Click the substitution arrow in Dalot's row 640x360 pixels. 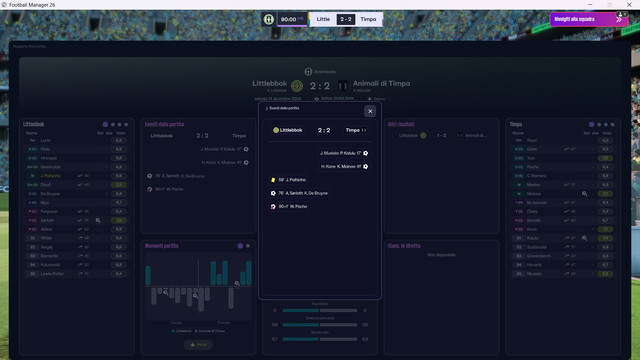[566, 149]
